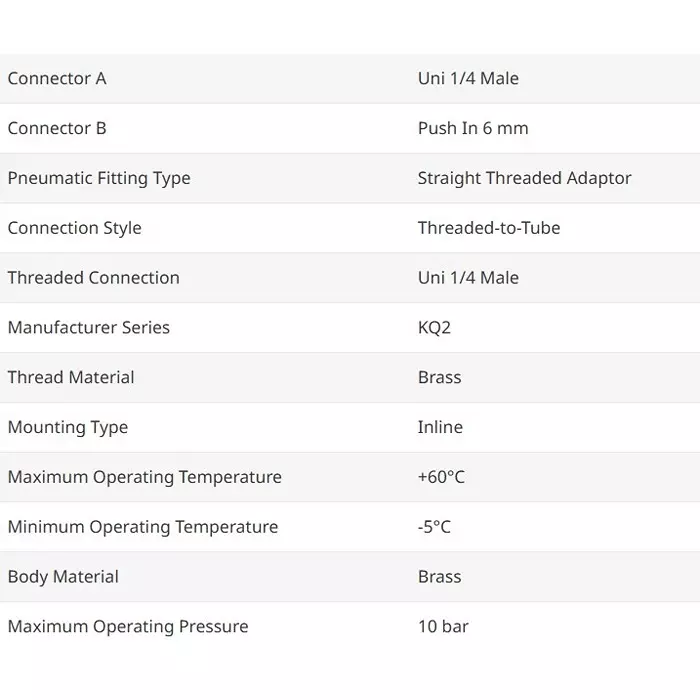Select the 10 bar pressure value

pyautogui.click(x=443, y=627)
